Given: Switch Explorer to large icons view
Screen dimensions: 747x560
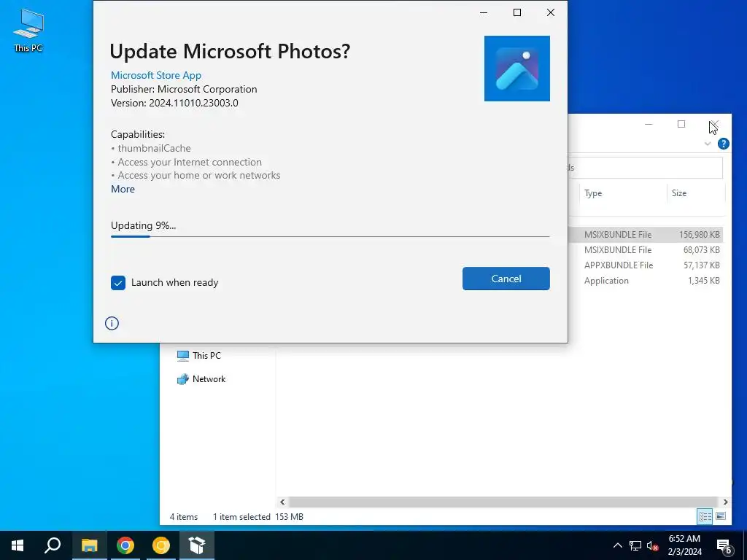Looking at the screenshot, I should point(721,516).
